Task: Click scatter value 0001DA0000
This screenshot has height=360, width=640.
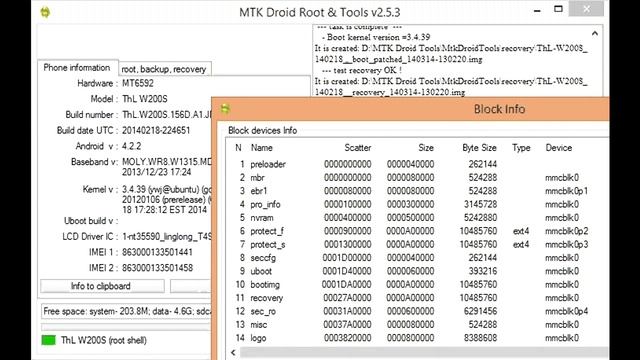Action: [347, 284]
